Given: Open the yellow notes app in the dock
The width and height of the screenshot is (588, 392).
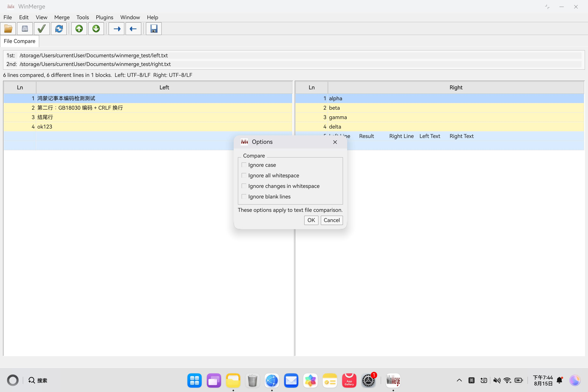Looking at the screenshot, I should pyautogui.click(x=330, y=381).
